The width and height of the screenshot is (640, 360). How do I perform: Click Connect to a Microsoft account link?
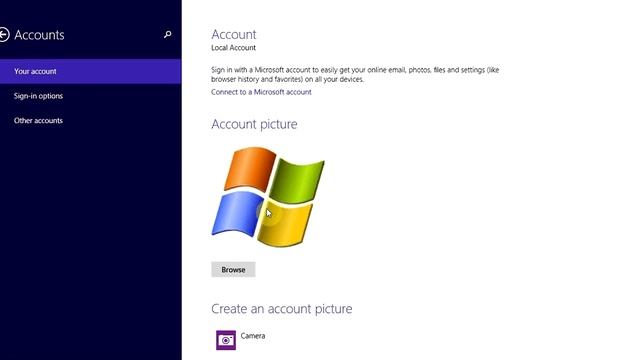point(261,92)
